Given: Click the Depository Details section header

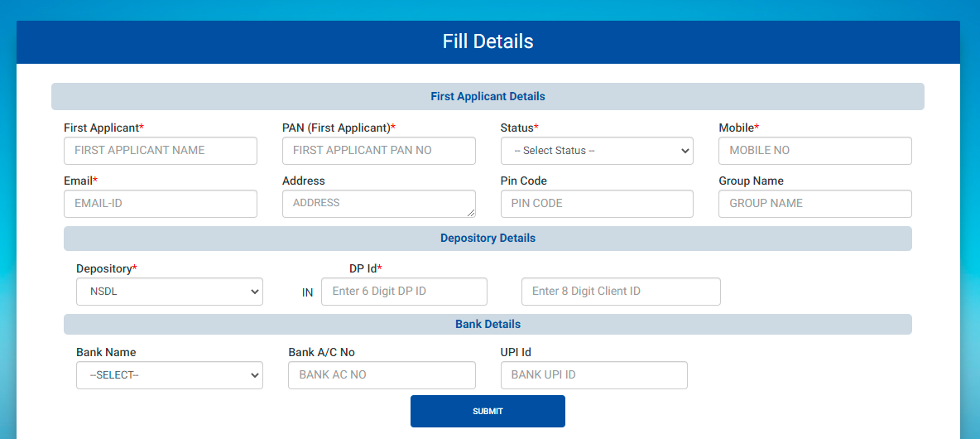Looking at the screenshot, I should click(x=488, y=239).
